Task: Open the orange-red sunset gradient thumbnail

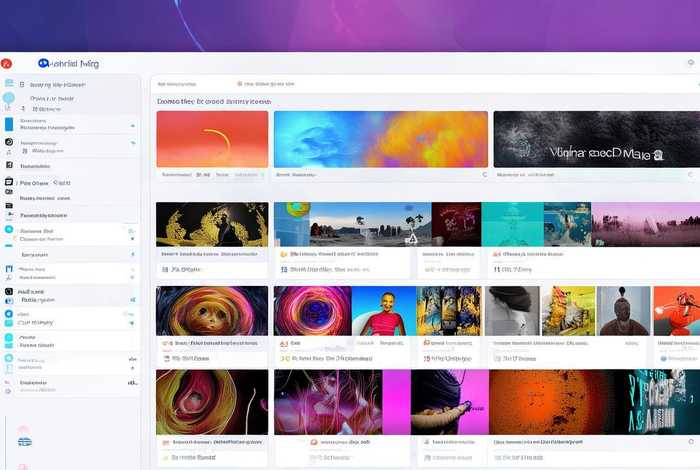Action: [x=212, y=138]
